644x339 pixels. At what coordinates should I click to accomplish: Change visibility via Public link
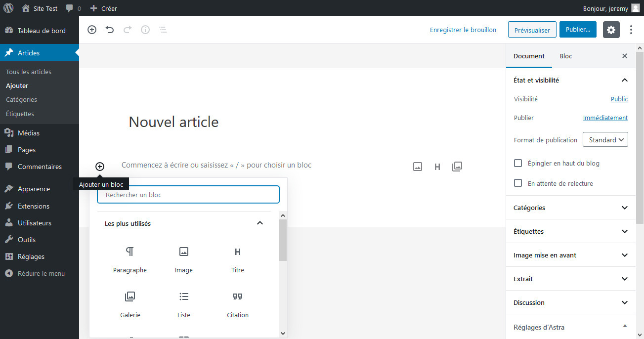619,99
